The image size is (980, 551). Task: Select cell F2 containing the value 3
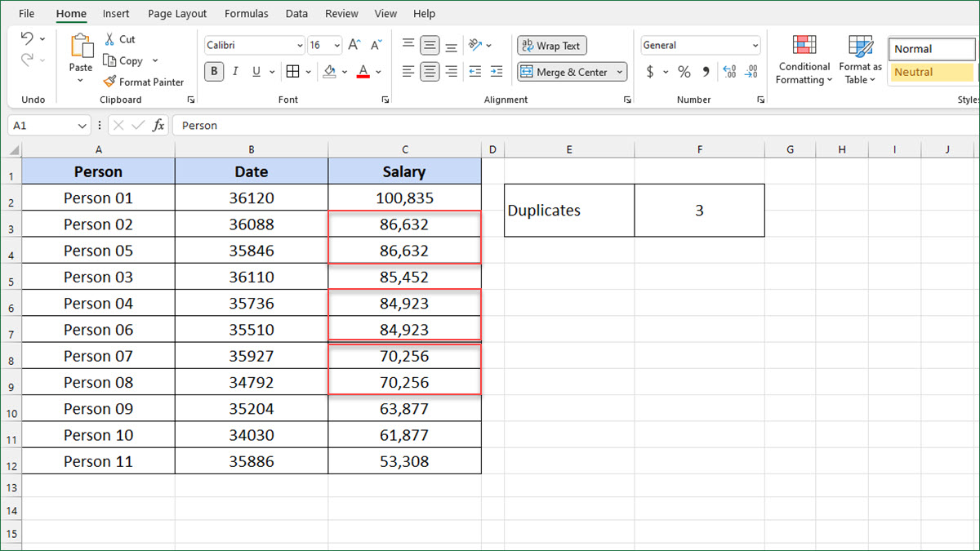[699, 210]
